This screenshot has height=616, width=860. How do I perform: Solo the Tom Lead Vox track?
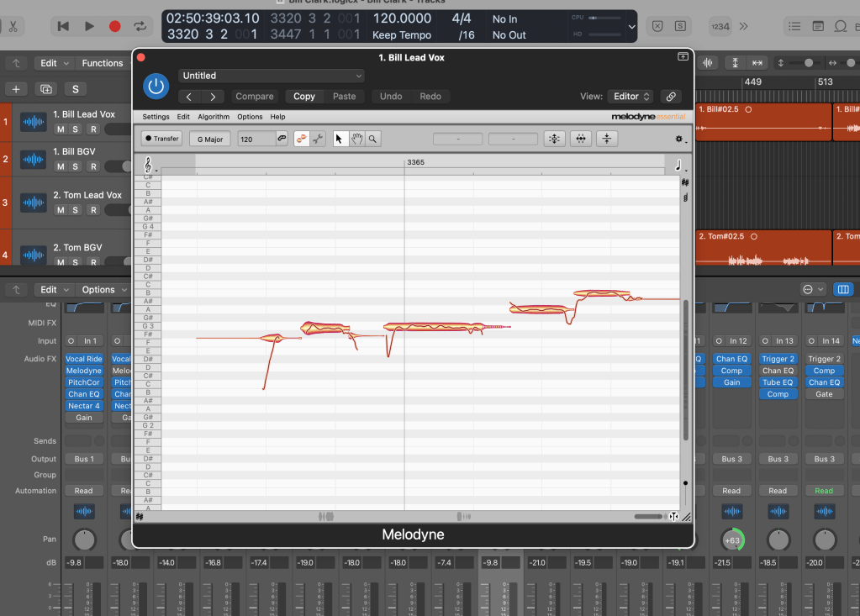point(76,210)
